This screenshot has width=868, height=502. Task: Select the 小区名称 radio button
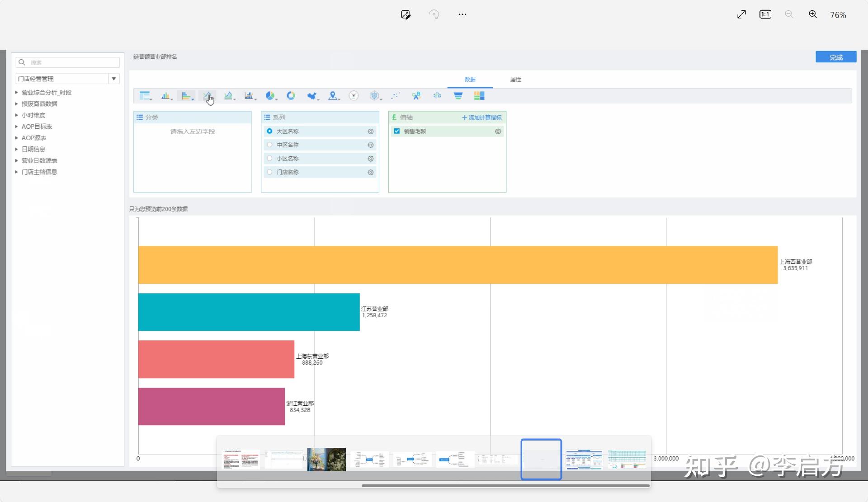(x=269, y=158)
